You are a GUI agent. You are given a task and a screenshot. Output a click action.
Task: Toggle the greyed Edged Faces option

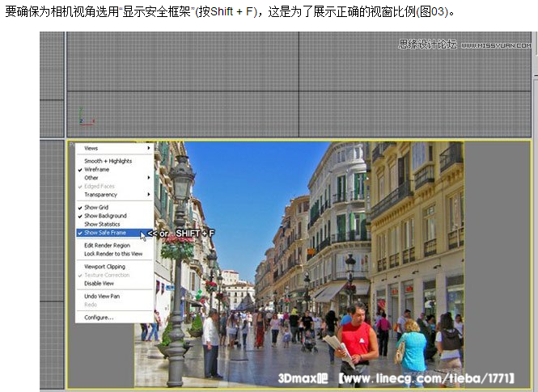coord(114,186)
